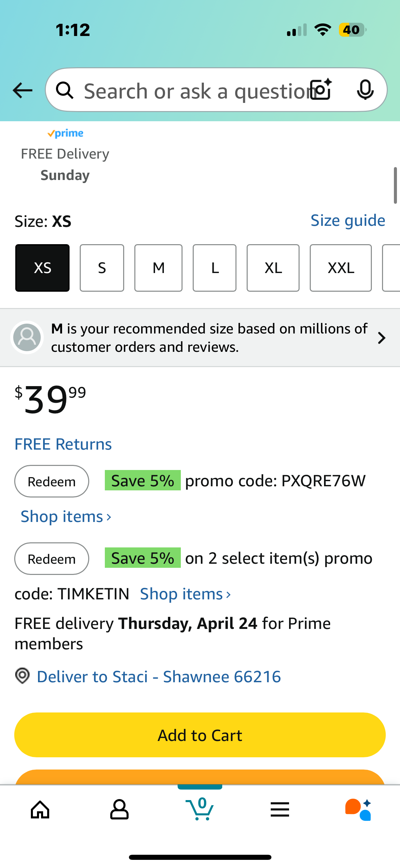Open Shop items for TIMKETIN promo
This screenshot has height=868, width=400.
(x=186, y=594)
